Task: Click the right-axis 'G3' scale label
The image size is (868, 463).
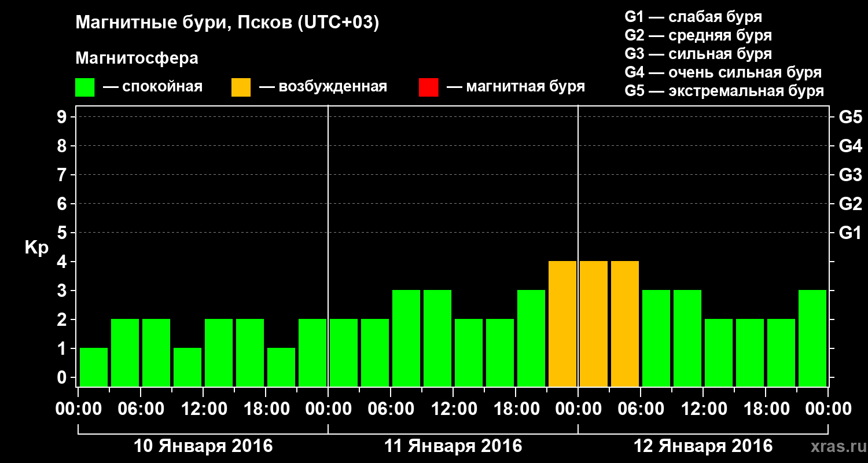Action: (x=850, y=175)
